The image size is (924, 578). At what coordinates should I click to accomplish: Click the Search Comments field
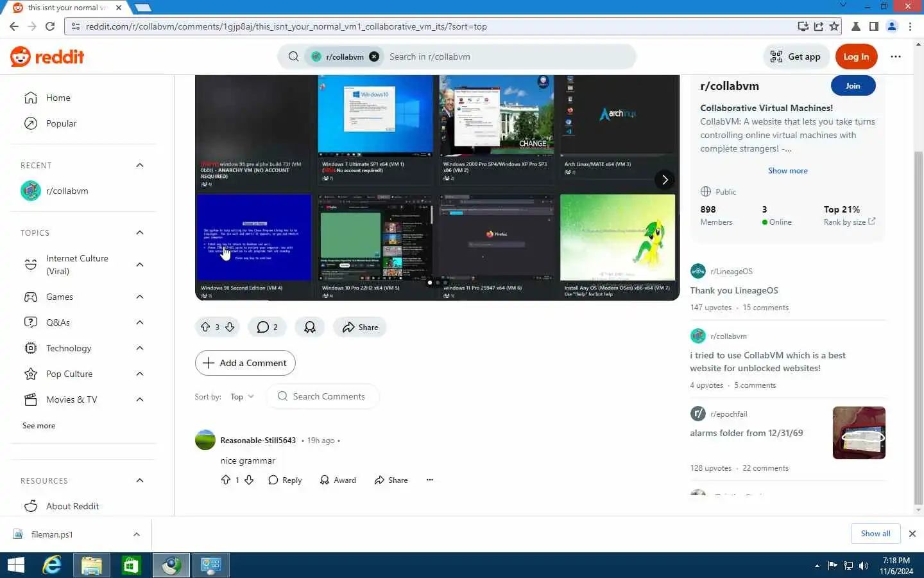tap(323, 396)
